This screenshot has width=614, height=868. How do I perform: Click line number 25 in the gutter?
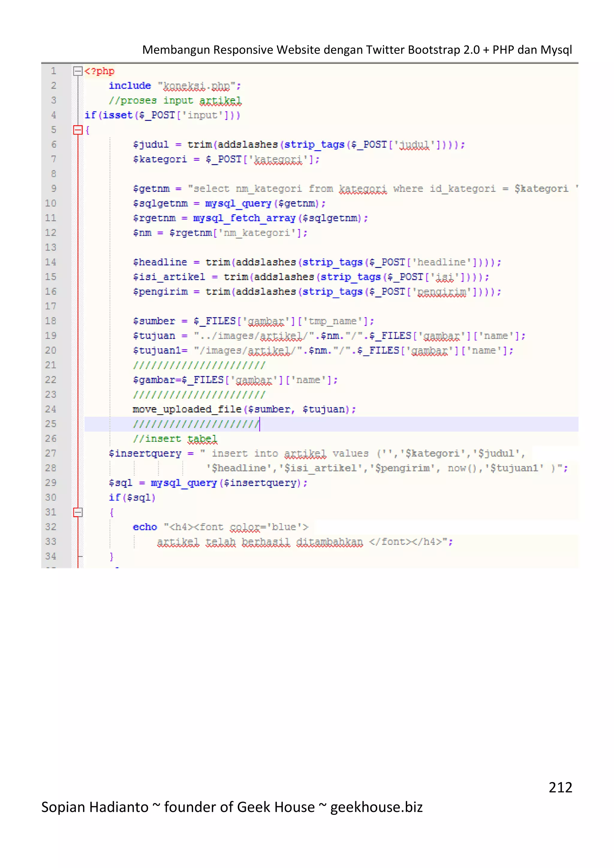pyautogui.click(x=51, y=424)
